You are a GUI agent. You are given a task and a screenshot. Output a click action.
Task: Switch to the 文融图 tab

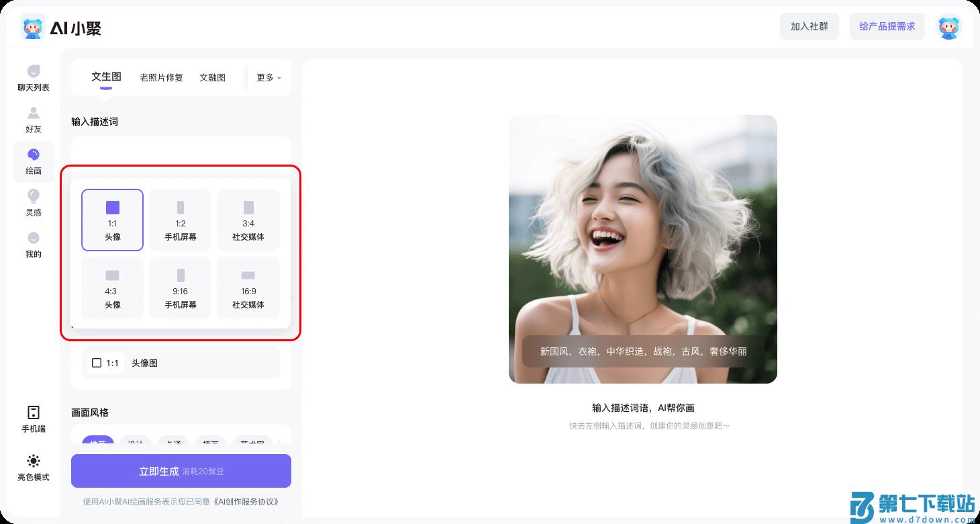click(212, 77)
